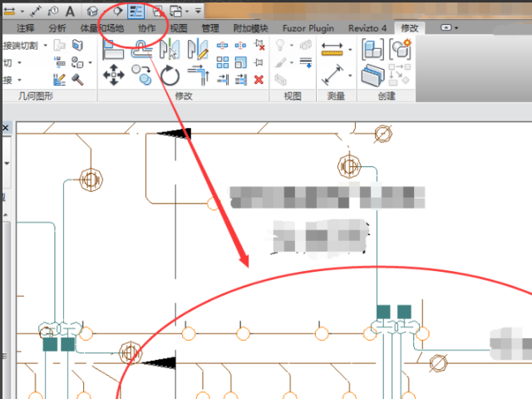Viewport: 532px width, 399px height.
Task: Open the 管理 ribbon tab
Action: tap(210, 28)
